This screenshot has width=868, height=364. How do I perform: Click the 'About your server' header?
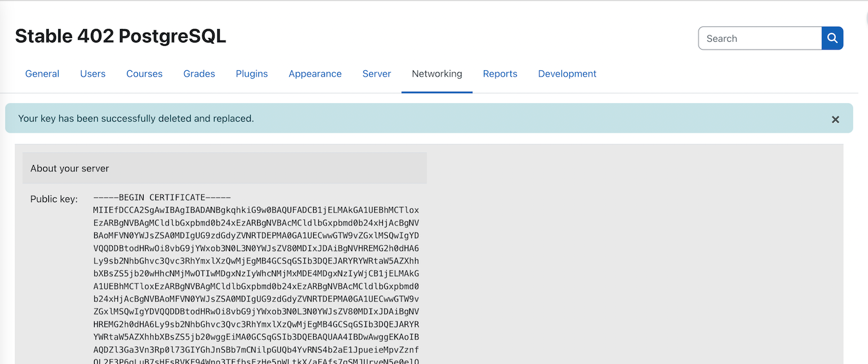[x=224, y=168]
